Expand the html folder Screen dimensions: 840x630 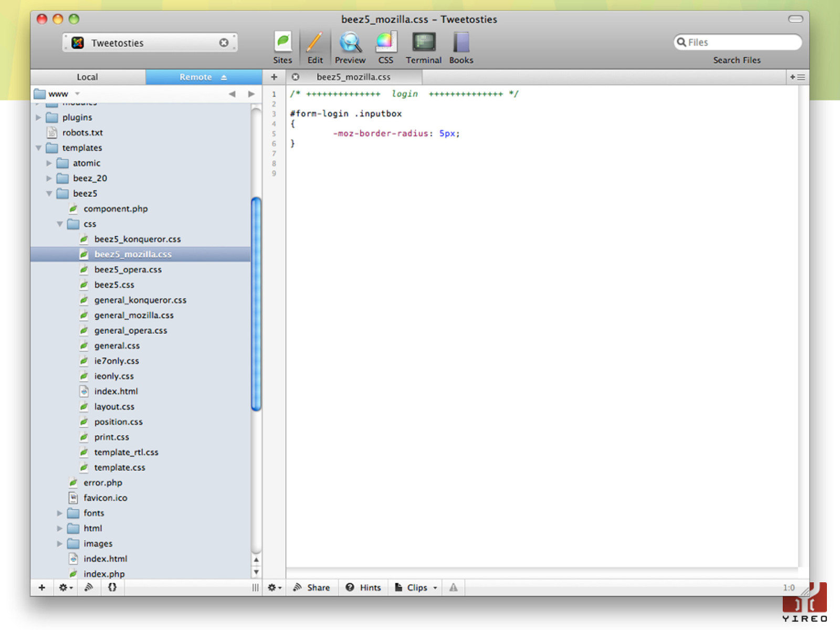pos(60,529)
